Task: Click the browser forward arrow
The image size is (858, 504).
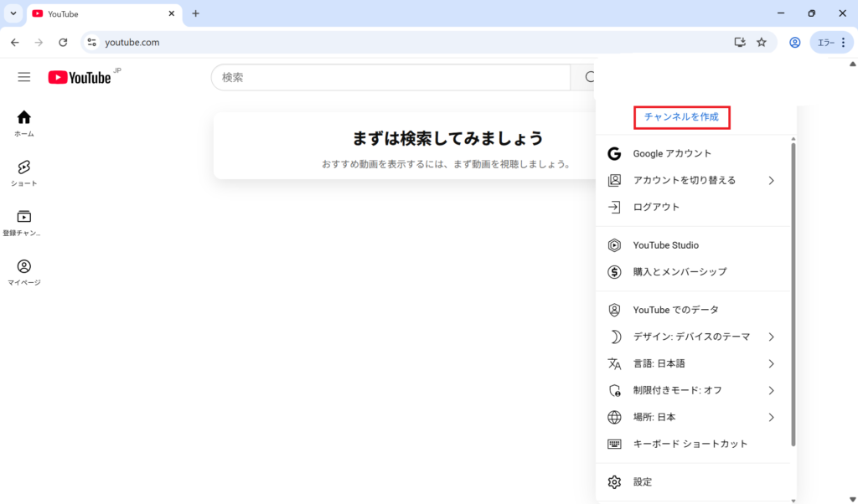Action: click(39, 42)
